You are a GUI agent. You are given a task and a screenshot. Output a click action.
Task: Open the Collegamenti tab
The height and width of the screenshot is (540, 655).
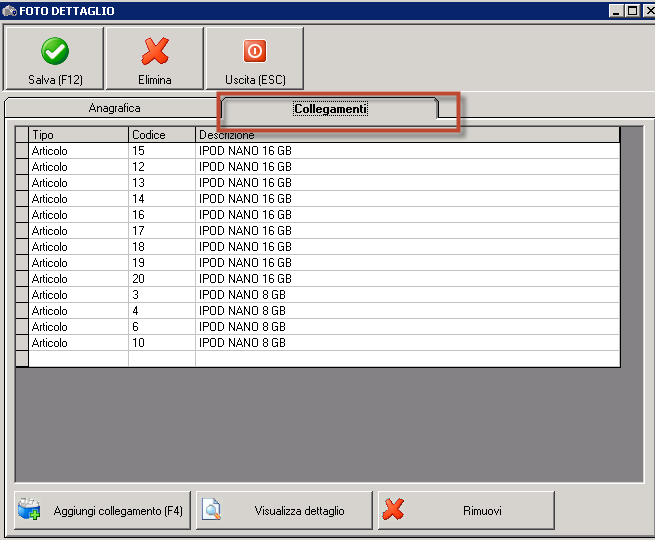click(x=330, y=109)
